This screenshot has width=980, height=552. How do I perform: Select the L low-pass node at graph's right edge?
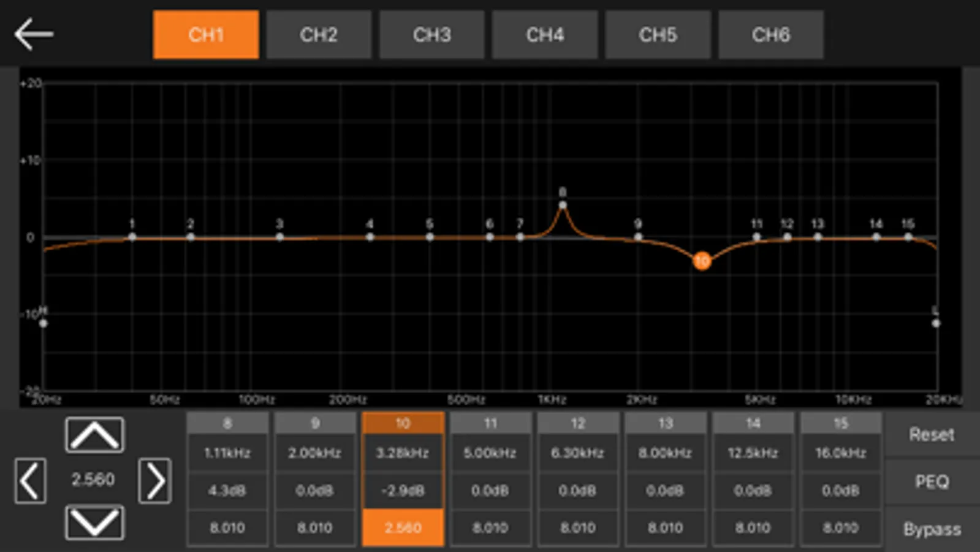[x=936, y=323]
